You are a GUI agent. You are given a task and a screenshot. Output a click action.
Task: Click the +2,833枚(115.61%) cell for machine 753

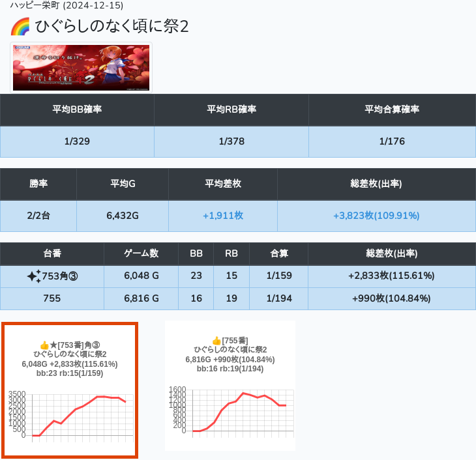click(391, 276)
